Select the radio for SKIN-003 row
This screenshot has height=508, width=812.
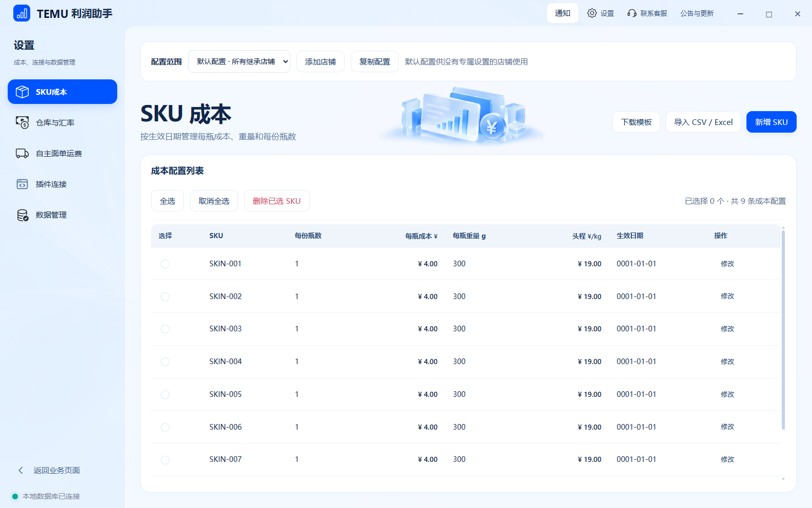click(x=165, y=329)
